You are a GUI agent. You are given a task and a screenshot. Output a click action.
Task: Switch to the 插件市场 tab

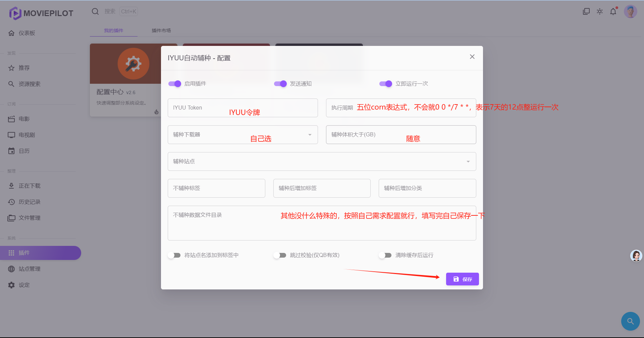(x=161, y=30)
